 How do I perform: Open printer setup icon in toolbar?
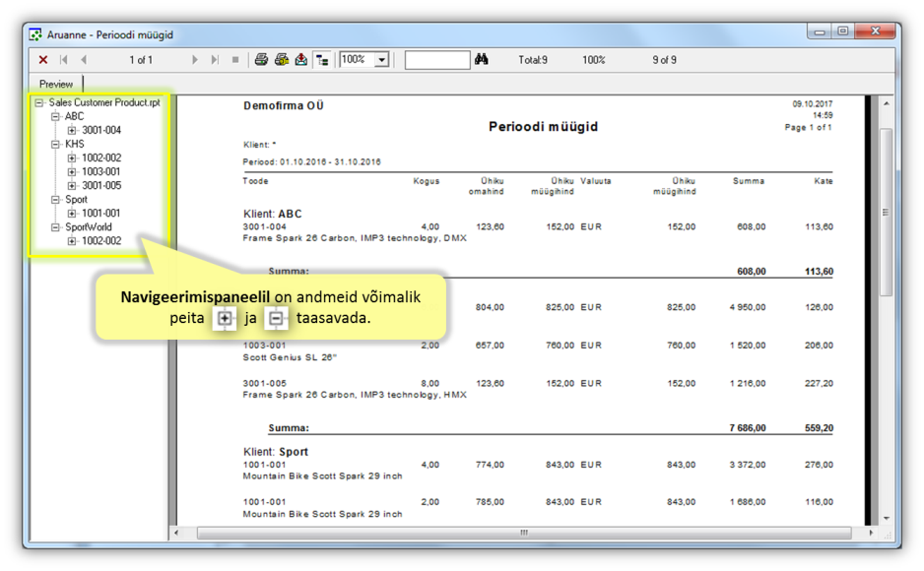coord(281,60)
